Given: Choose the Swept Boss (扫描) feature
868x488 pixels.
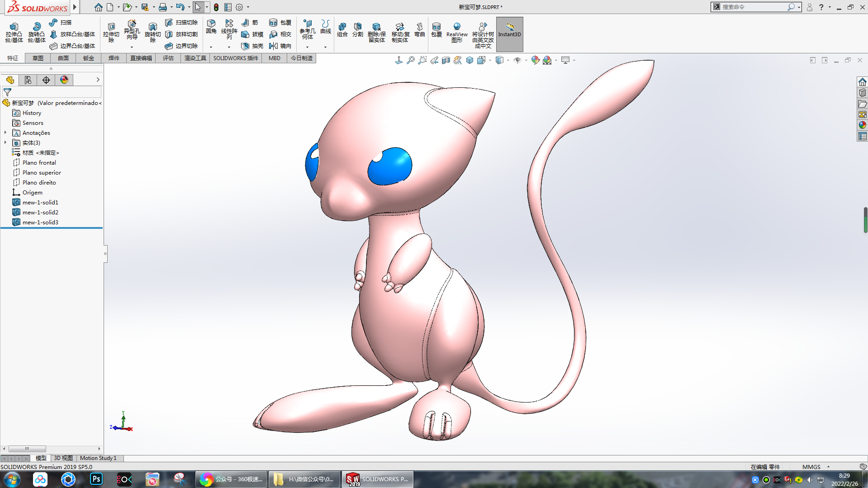Looking at the screenshot, I should (61, 22).
